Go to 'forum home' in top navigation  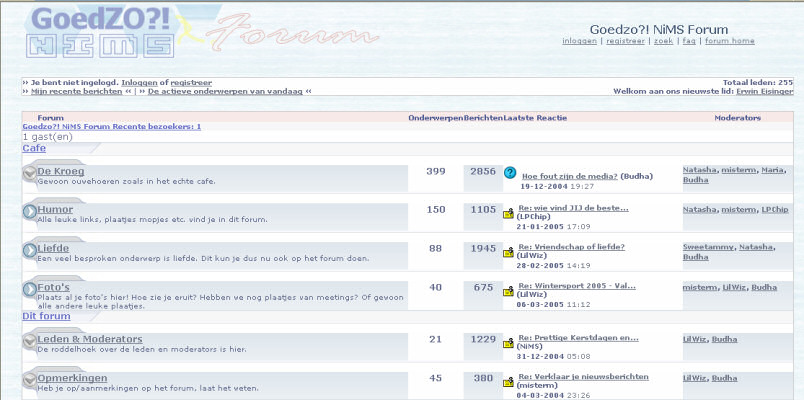point(729,41)
